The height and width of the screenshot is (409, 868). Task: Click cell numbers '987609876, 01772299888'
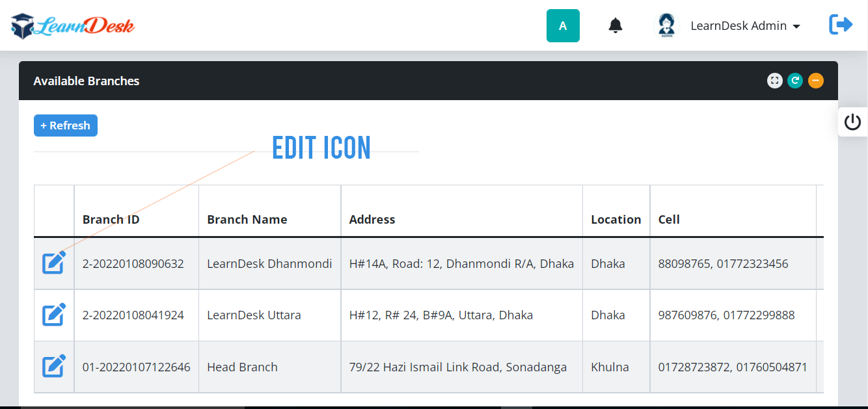pos(727,315)
